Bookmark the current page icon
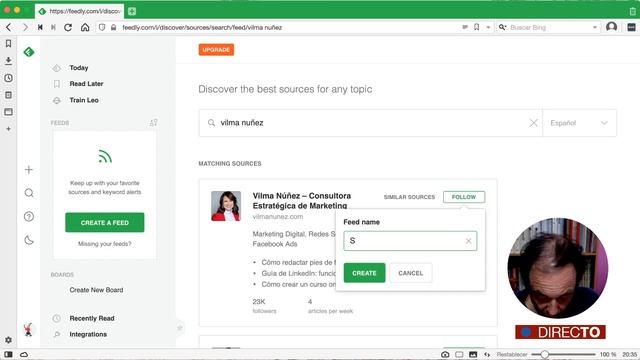This screenshot has height=360, width=640. (x=476, y=27)
